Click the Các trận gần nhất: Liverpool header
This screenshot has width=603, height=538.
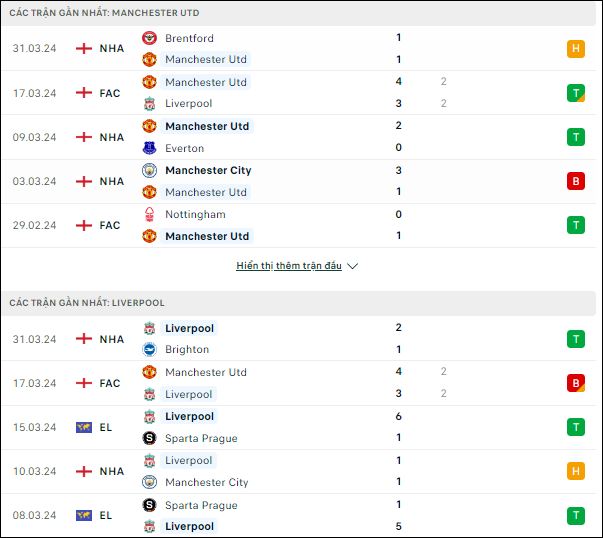click(87, 303)
